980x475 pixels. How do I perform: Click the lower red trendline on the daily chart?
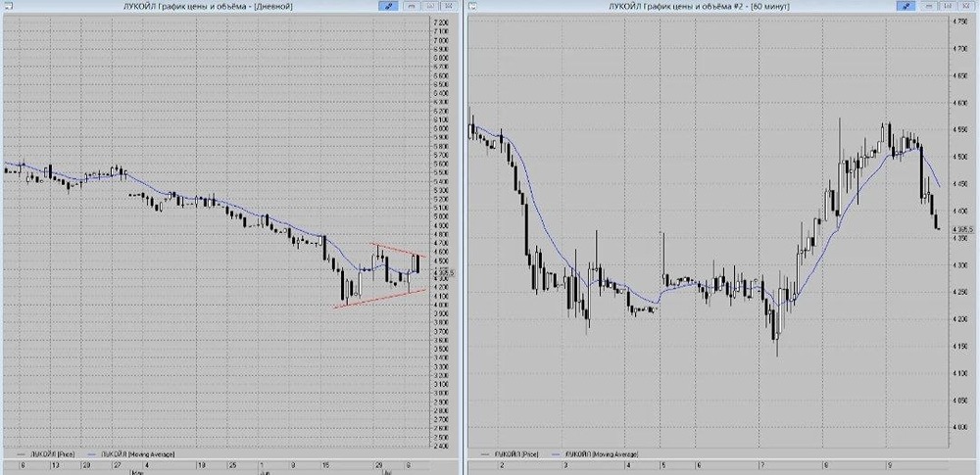pos(380,298)
